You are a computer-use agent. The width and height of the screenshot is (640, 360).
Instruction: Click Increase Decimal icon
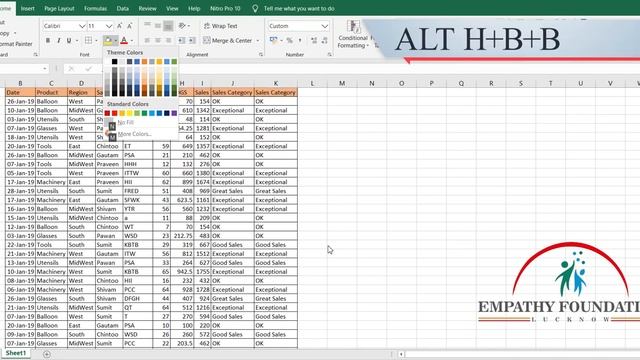[314, 40]
